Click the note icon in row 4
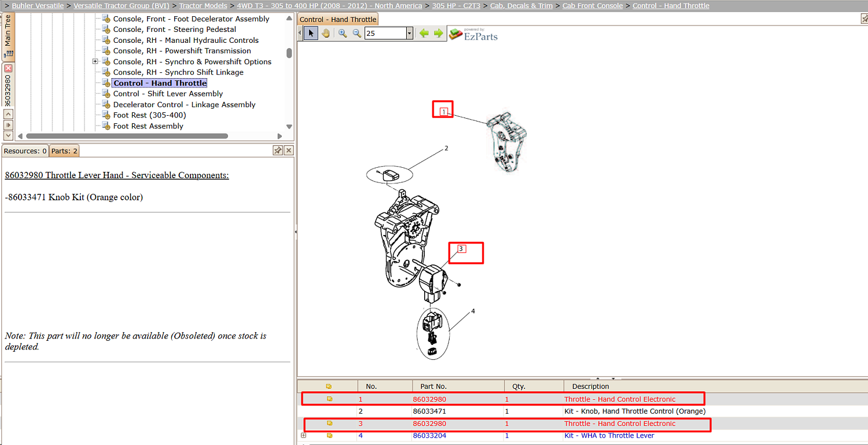The image size is (868, 445). tap(329, 436)
